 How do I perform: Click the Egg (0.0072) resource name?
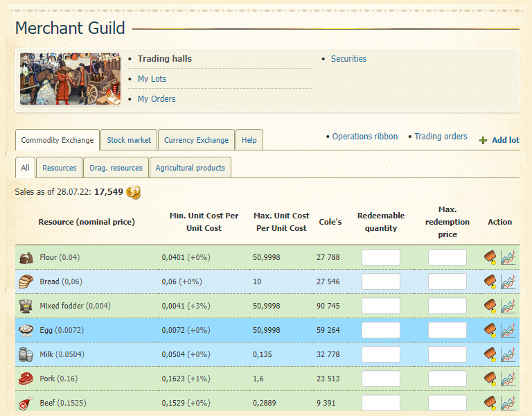click(62, 330)
